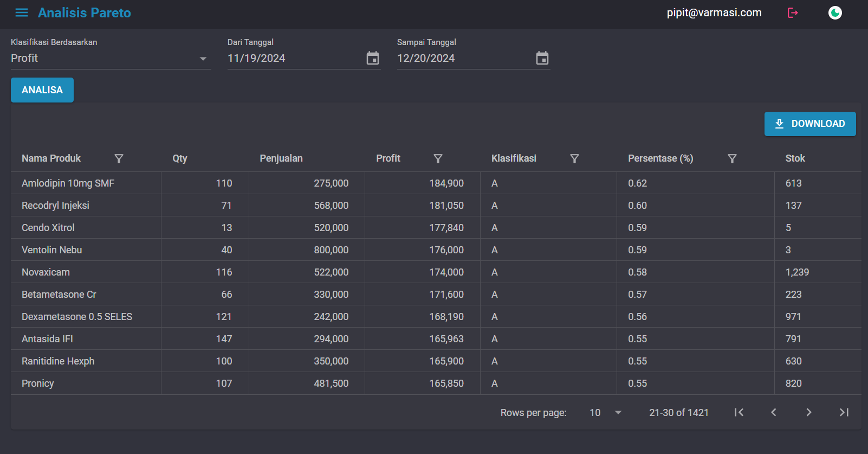This screenshot has height=454, width=868.
Task: Click the 800,000 Penjualan value
Action: (x=331, y=250)
